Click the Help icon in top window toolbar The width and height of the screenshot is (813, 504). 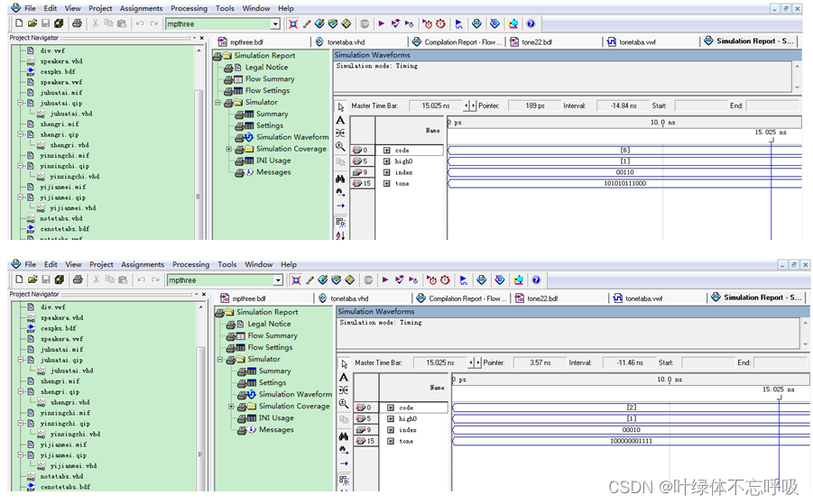click(x=531, y=23)
